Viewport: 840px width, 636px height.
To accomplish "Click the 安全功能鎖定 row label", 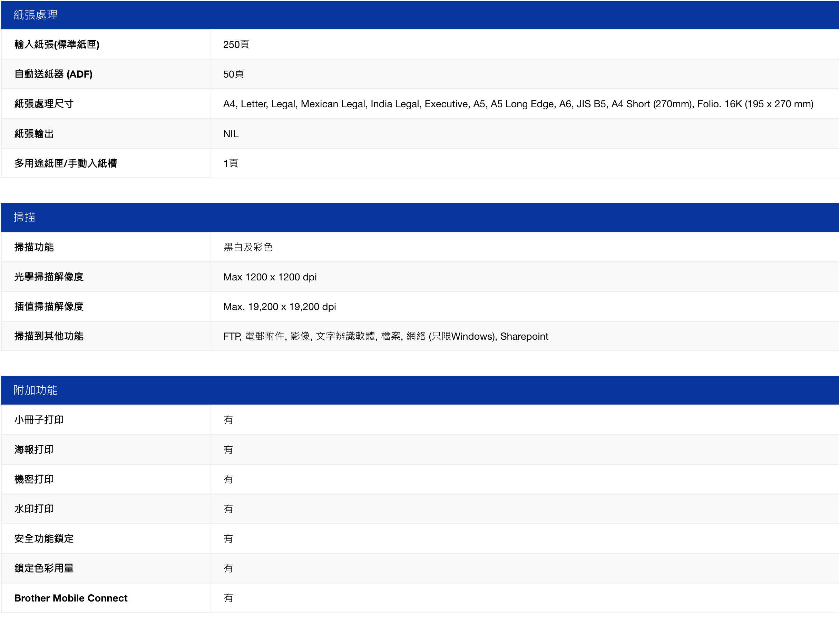I will [44, 538].
